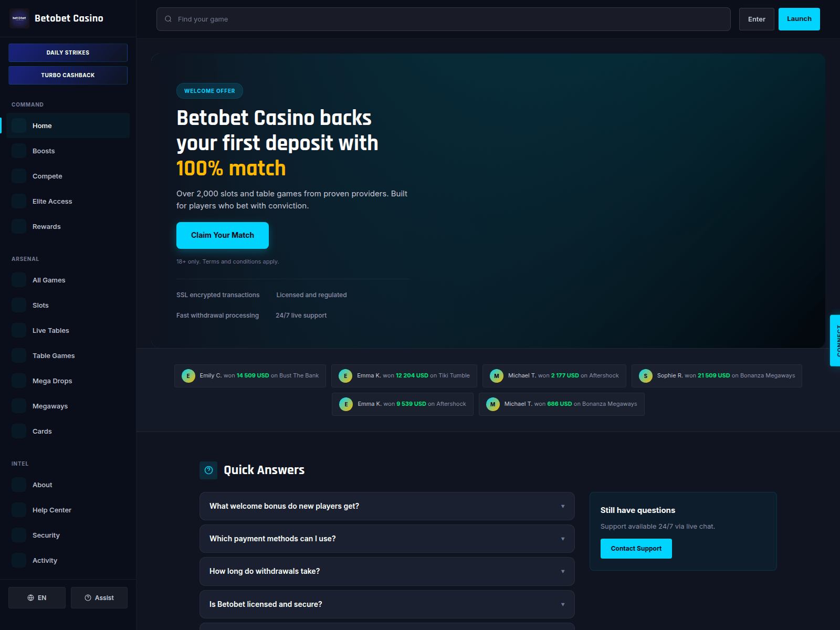Click the search magnifier icon
The image size is (840, 630).
coord(168,19)
